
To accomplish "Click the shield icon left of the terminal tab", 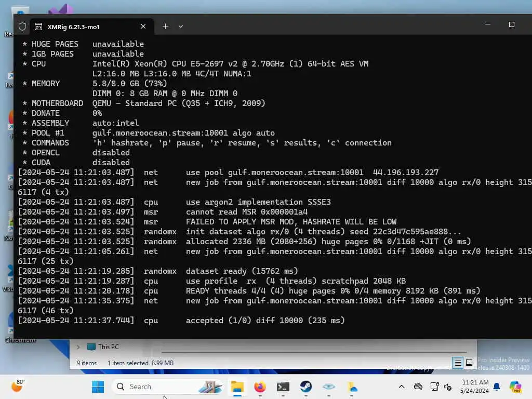I will [x=22, y=26].
